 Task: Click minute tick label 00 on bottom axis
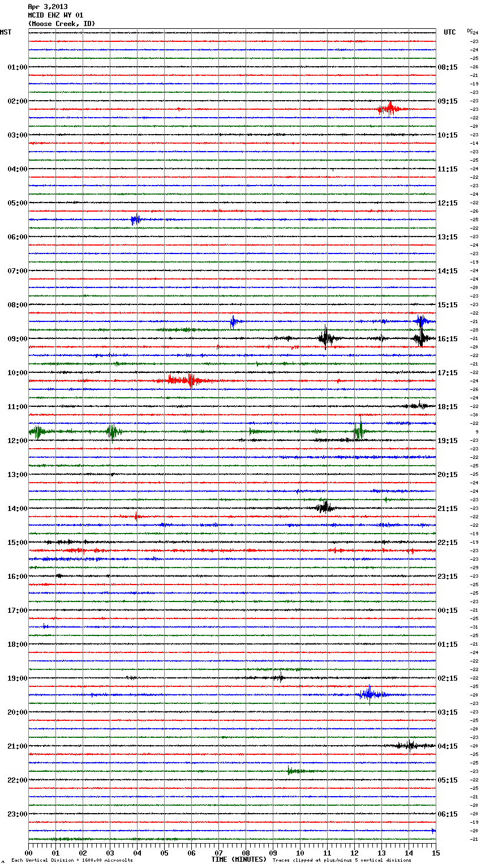tap(28, 853)
